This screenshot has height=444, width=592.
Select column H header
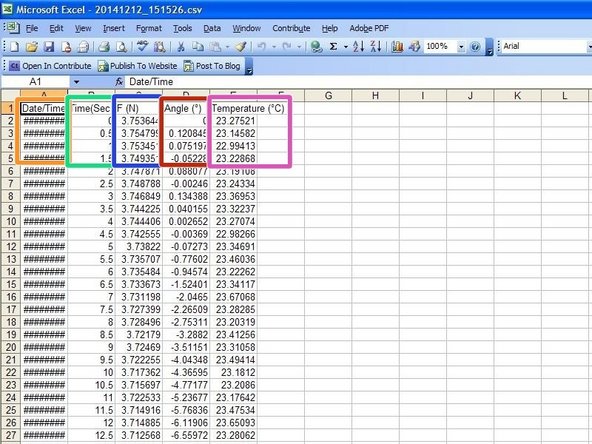pyautogui.click(x=375, y=96)
